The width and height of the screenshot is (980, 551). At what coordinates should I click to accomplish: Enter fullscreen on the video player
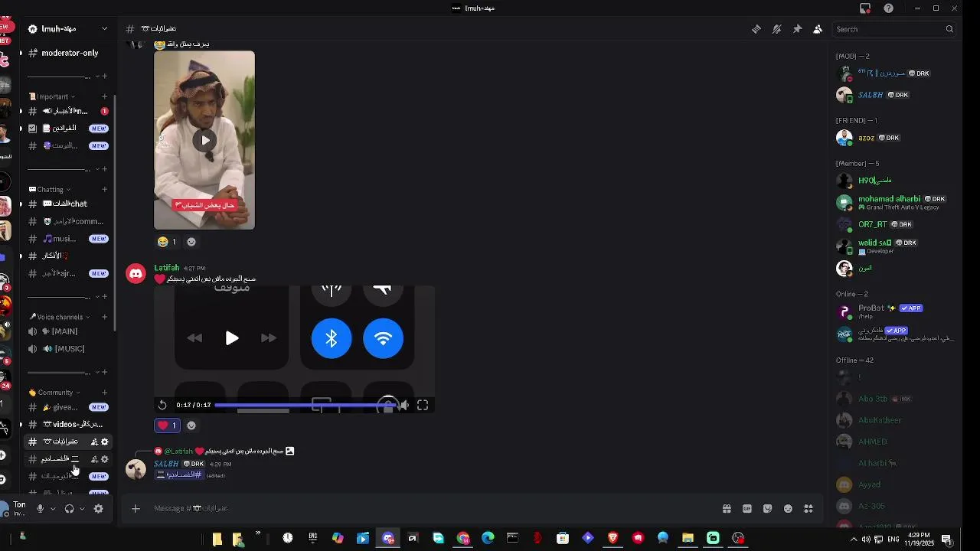[423, 405]
